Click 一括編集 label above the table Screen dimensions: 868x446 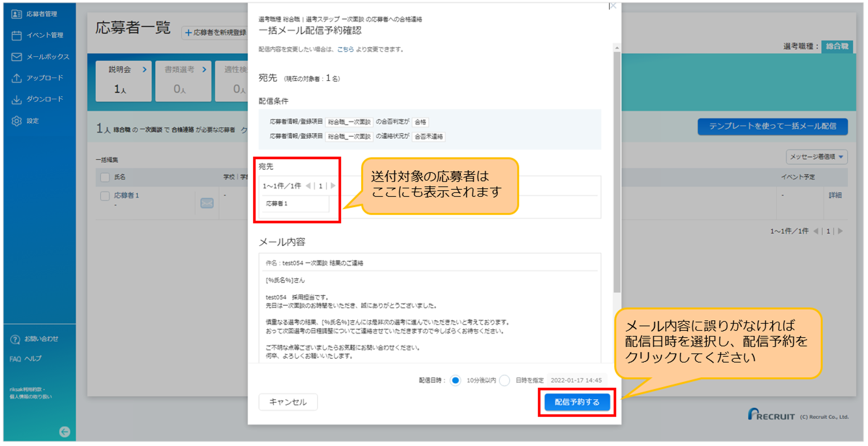tap(107, 160)
